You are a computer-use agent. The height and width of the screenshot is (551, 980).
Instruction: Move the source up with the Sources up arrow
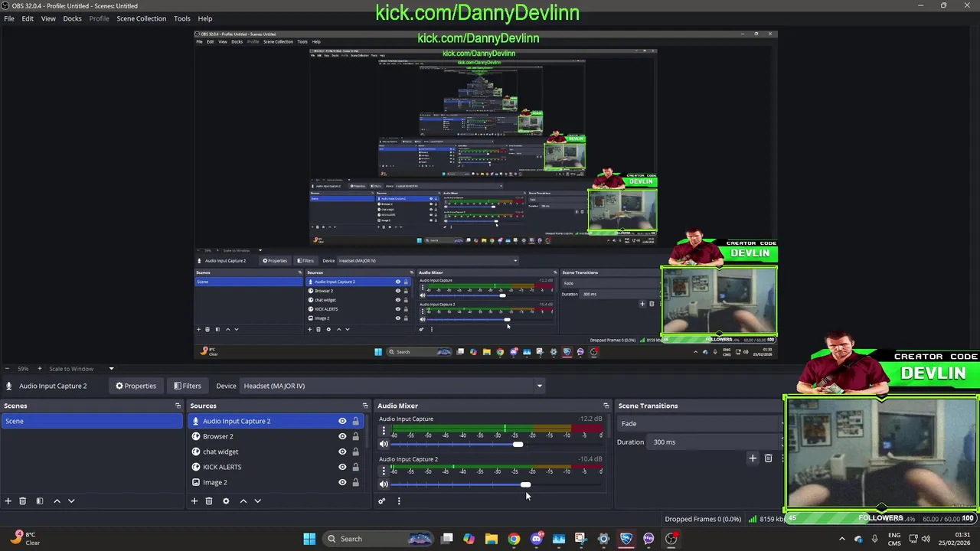click(243, 501)
